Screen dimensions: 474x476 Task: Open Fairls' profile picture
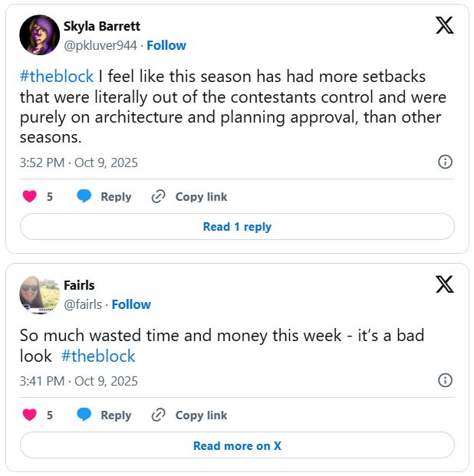[x=40, y=294]
